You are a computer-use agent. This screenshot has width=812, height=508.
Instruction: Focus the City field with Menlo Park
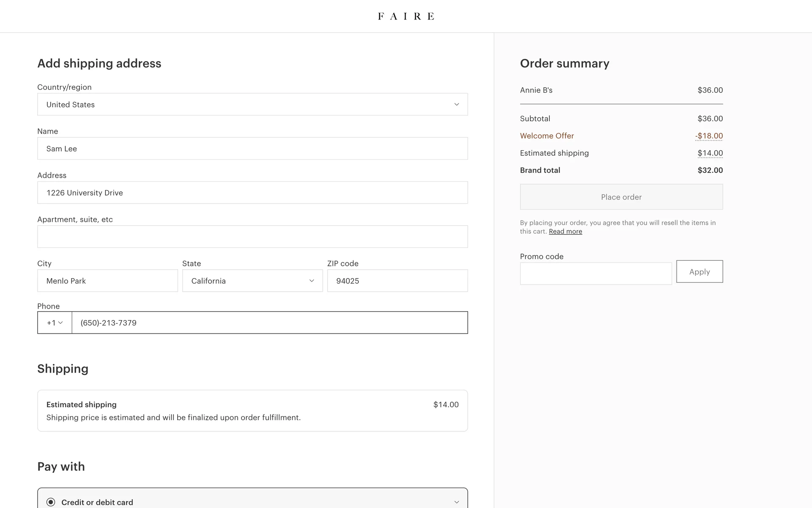(x=107, y=281)
